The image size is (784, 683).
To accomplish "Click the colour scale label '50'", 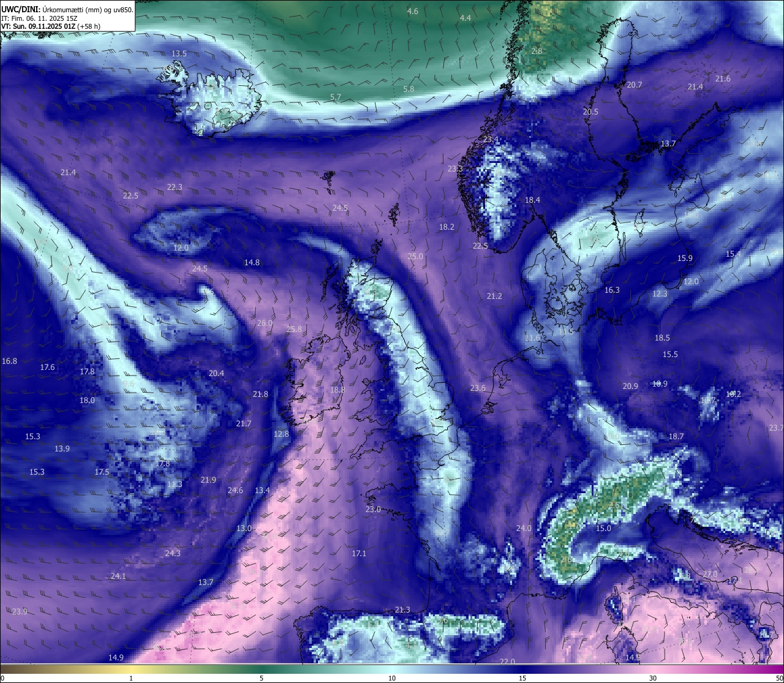I will 779,678.
